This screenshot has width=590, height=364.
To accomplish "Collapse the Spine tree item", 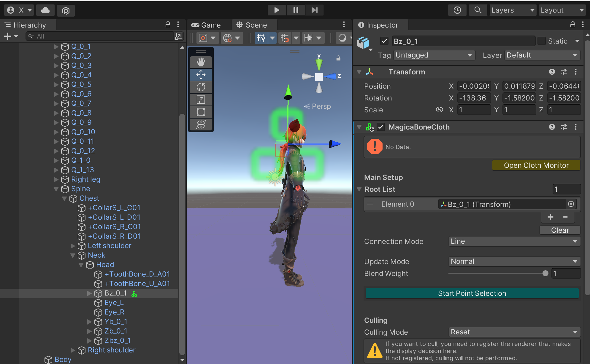I will [x=56, y=189].
